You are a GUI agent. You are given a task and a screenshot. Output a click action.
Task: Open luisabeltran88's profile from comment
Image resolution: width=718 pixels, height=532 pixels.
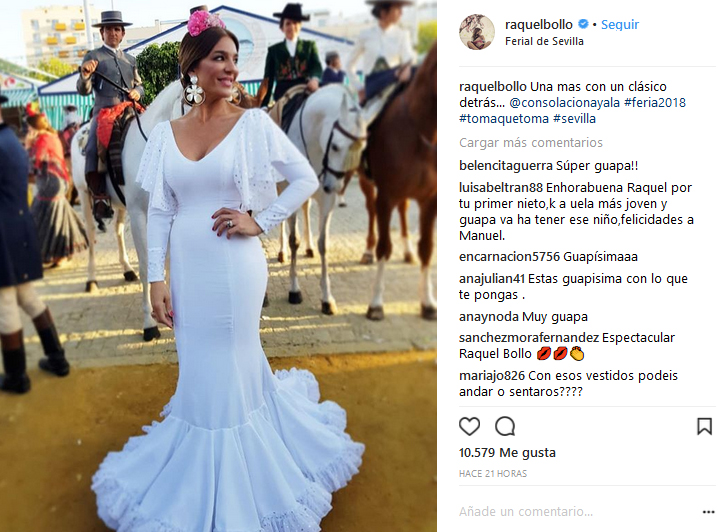click(x=500, y=188)
